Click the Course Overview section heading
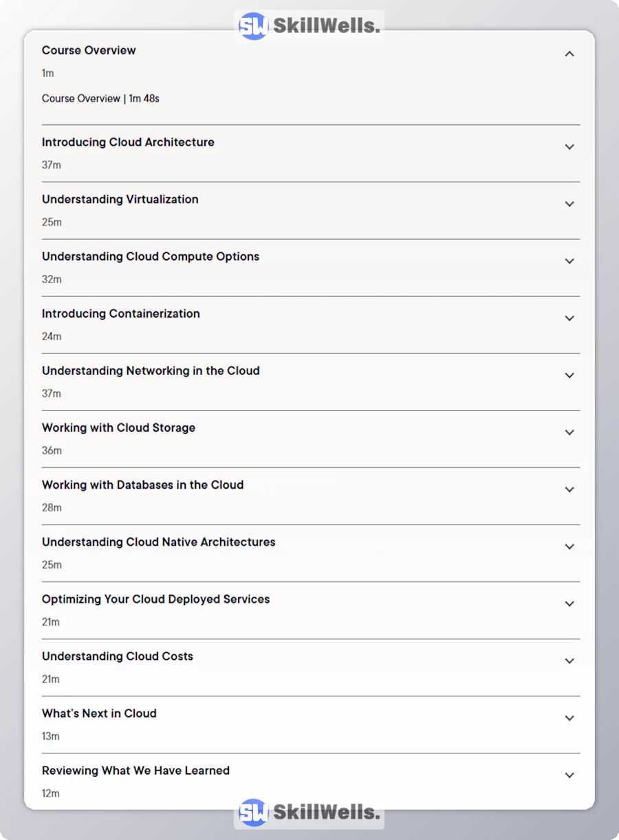Image resolution: width=619 pixels, height=840 pixels. click(x=89, y=50)
